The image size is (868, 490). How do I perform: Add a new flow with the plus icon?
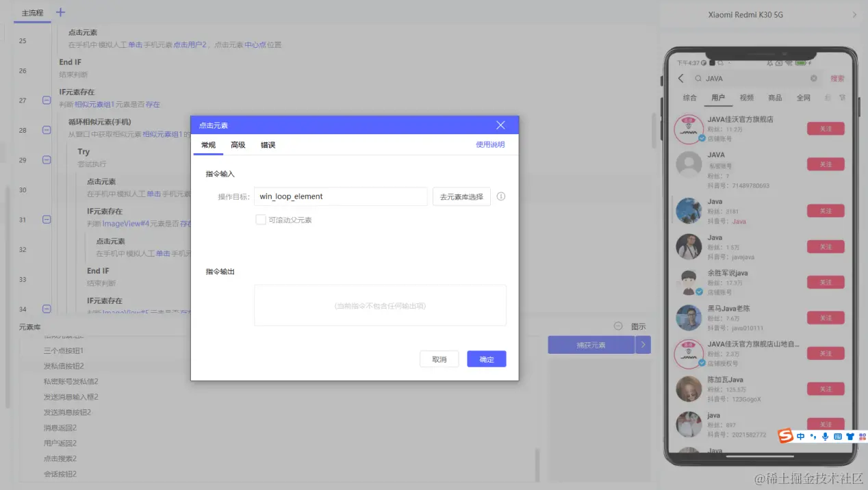coord(60,12)
